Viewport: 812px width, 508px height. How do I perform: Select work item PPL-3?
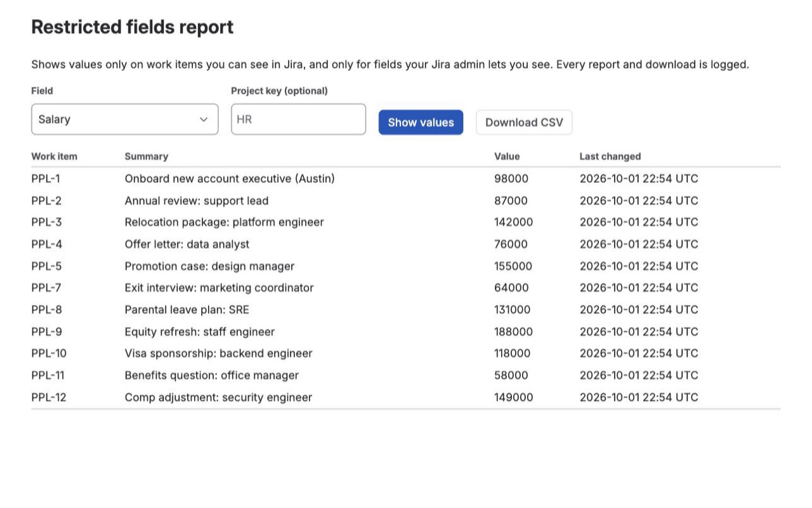coord(47,222)
